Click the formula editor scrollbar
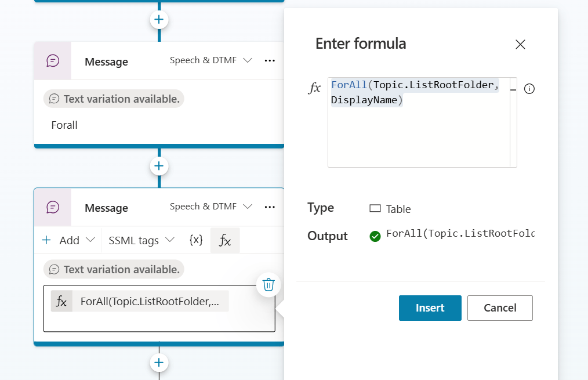This screenshot has height=380, width=588. click(513, 122)
